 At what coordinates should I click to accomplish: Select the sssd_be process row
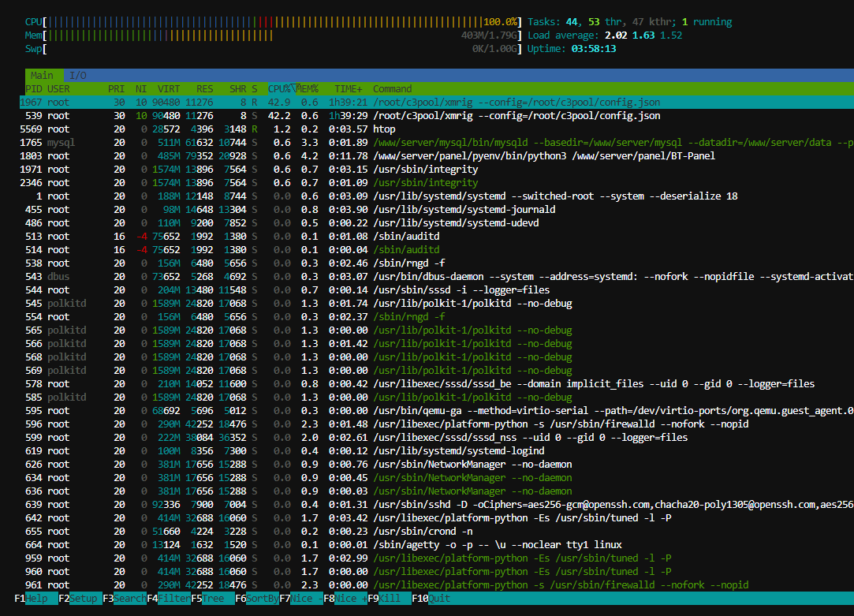click(437, 383)
